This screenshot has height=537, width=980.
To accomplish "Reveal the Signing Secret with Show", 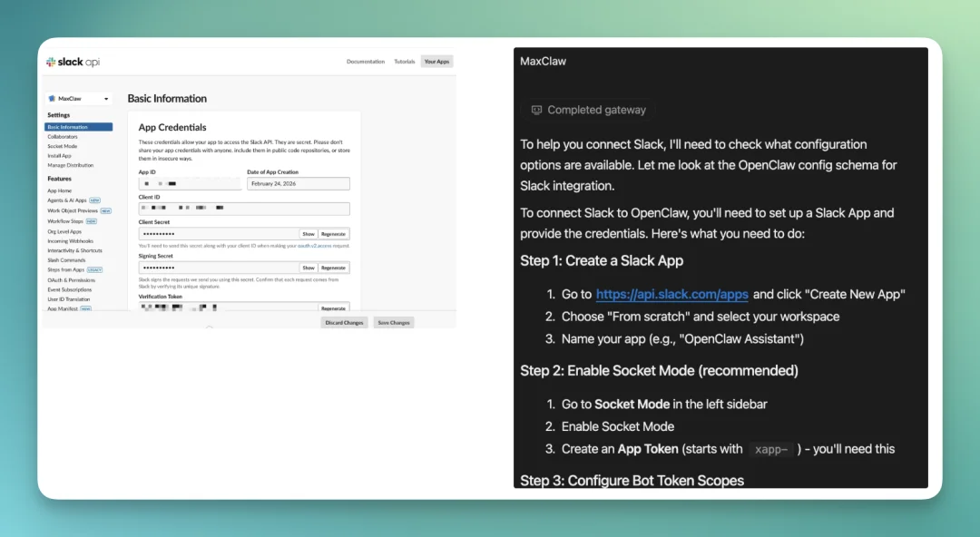I will coord(309,268).
